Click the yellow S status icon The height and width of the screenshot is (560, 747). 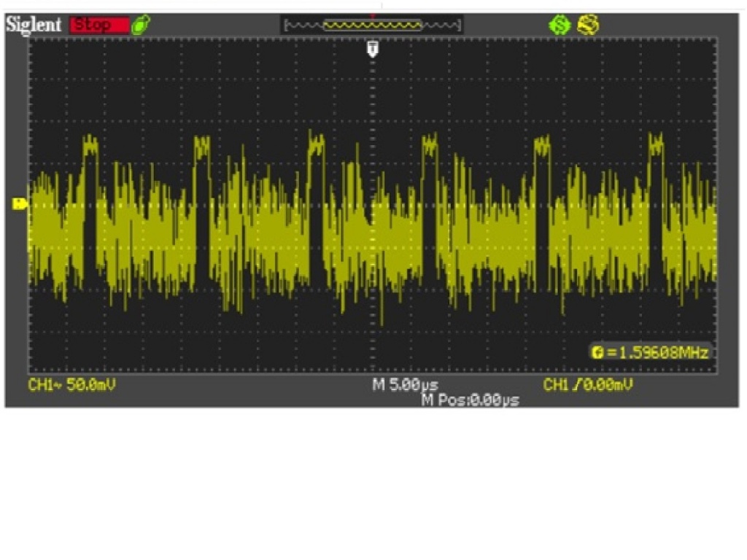click(x=587, y=26)
